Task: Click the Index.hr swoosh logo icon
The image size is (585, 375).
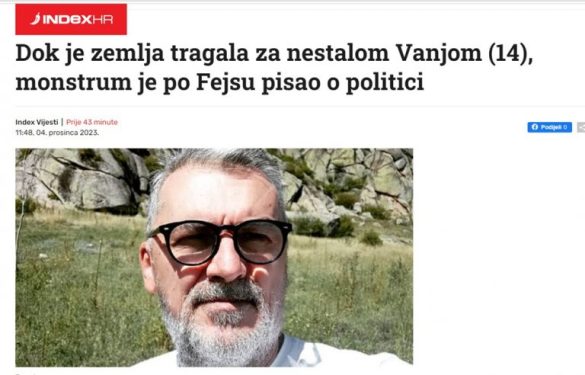Action: tap(35, 19)
